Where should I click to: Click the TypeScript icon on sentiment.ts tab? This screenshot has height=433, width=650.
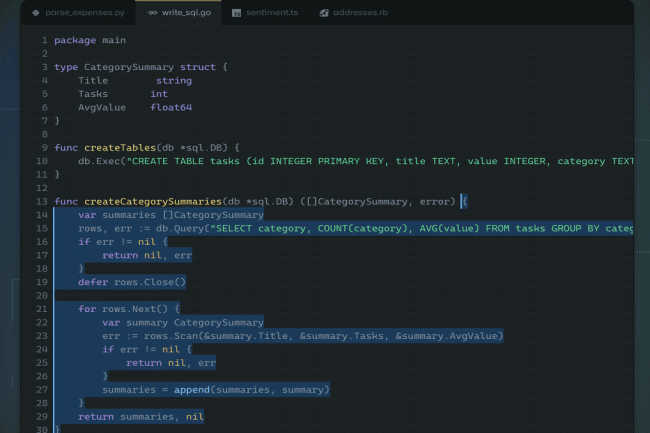pos(236,13)
